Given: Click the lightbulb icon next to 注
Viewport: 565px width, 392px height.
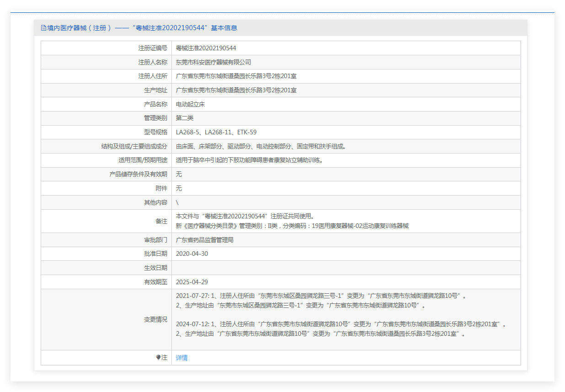Looking at the screenshot, I should click(158, 358).
